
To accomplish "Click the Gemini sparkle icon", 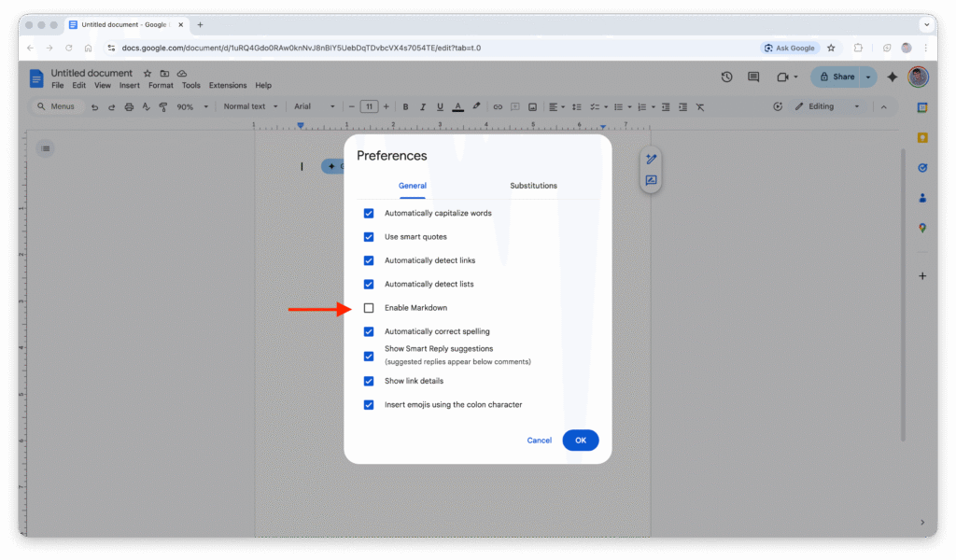I will [893, 77].
